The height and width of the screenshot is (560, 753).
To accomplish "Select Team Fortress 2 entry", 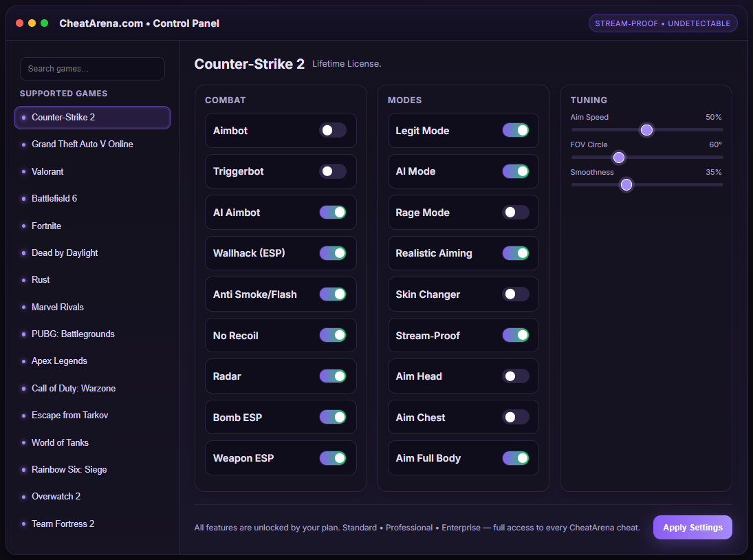I will [92, 524].
